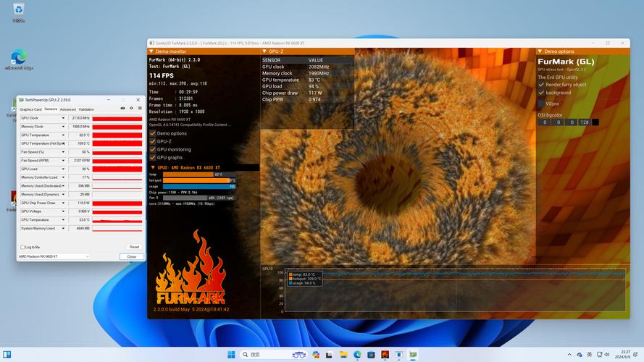Click the Close button in GPU-Z
Screen dimensions: 644x362
[x=131, y=256]
